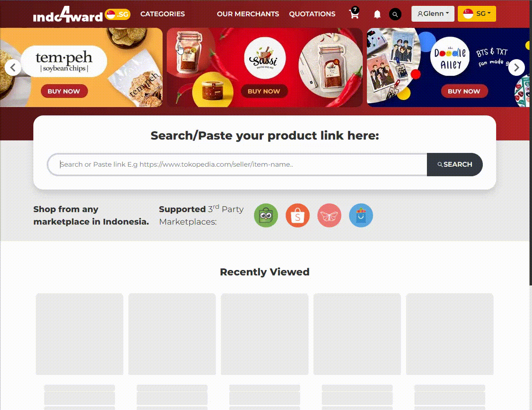Open the Quotations page
The width and height of the screenshot is (532, 410).
(312, 14)
